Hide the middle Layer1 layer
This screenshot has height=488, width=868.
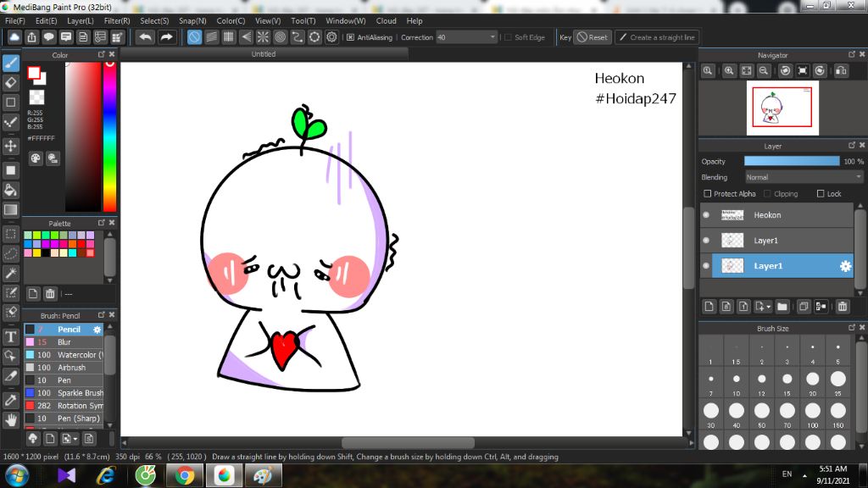[x=706, y=240]
